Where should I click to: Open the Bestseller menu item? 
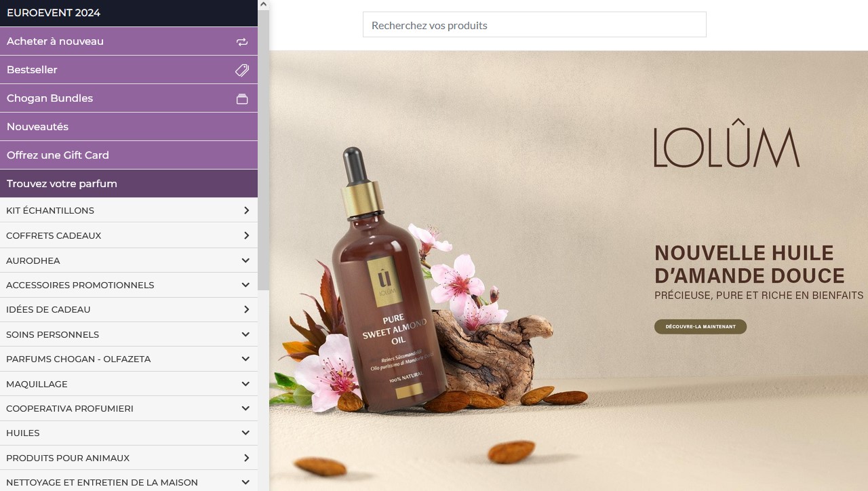click(129, 70)
